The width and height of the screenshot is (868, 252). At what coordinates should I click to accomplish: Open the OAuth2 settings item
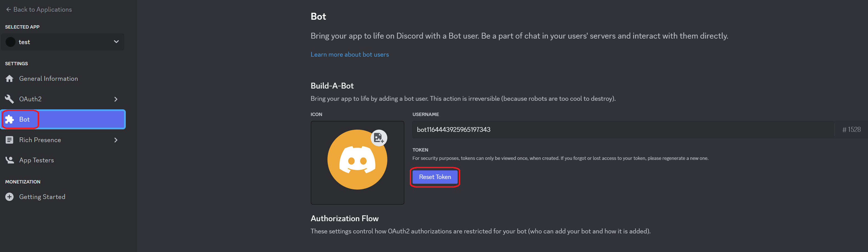pyautogui.click(x=63, y=99)
